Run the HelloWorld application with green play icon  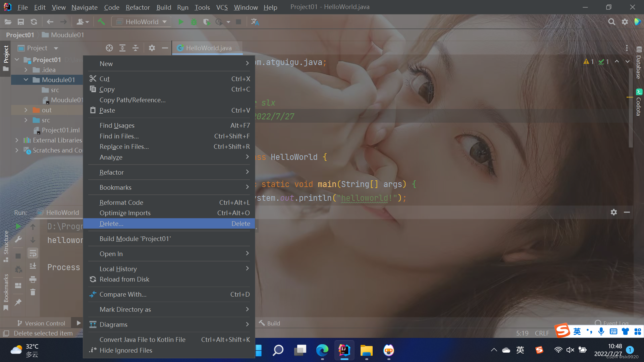(x=181, y=21)
